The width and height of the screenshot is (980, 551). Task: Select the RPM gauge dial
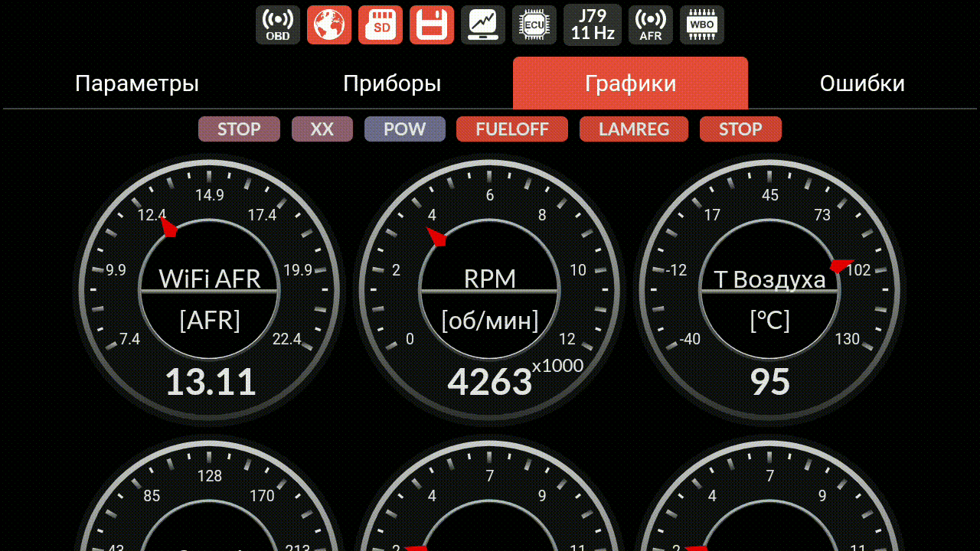click(x=490, y=291)
